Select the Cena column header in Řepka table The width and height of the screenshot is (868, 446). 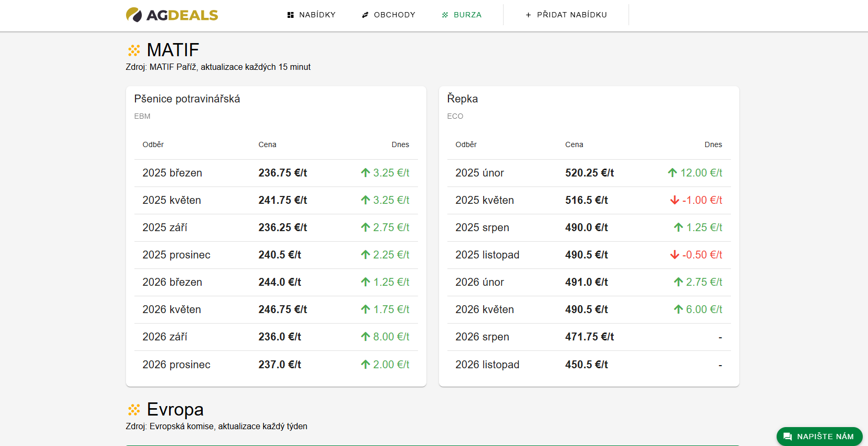[574, 144]
